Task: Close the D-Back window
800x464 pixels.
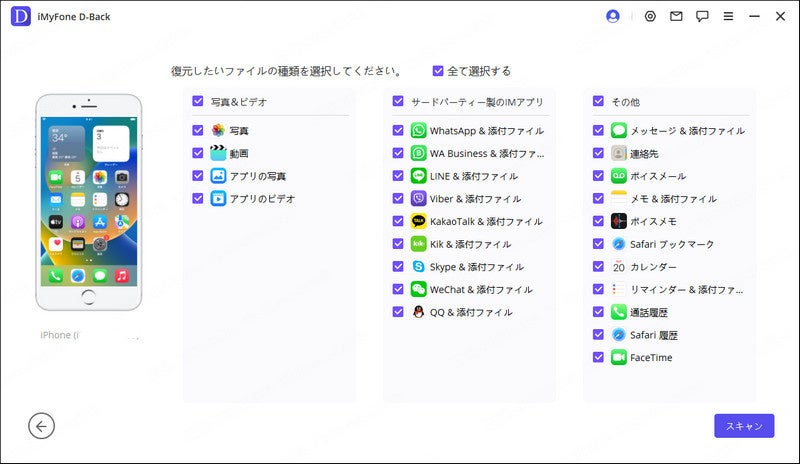Action: click(x=780, y=16)
